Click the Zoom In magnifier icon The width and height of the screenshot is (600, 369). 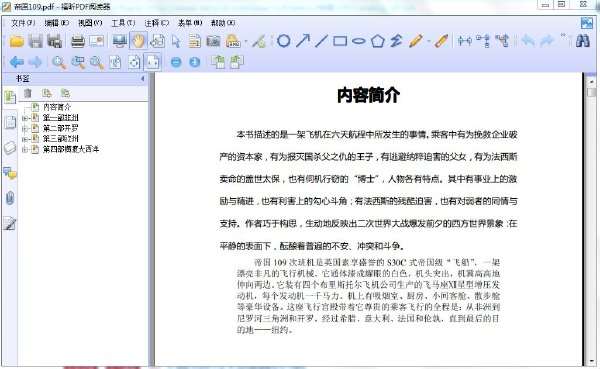(x=59, y=62)
